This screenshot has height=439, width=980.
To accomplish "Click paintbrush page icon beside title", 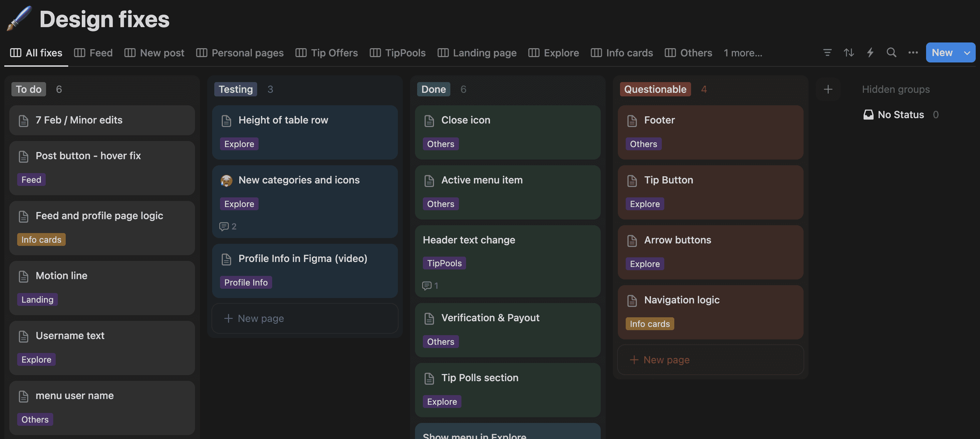I will (x=19, y=18).
